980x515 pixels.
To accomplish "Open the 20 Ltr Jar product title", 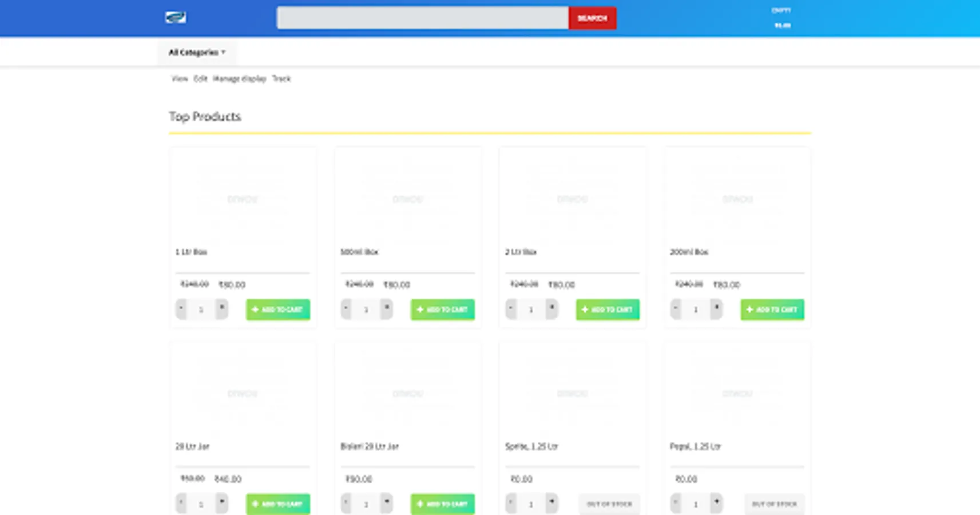I will 192,446.
